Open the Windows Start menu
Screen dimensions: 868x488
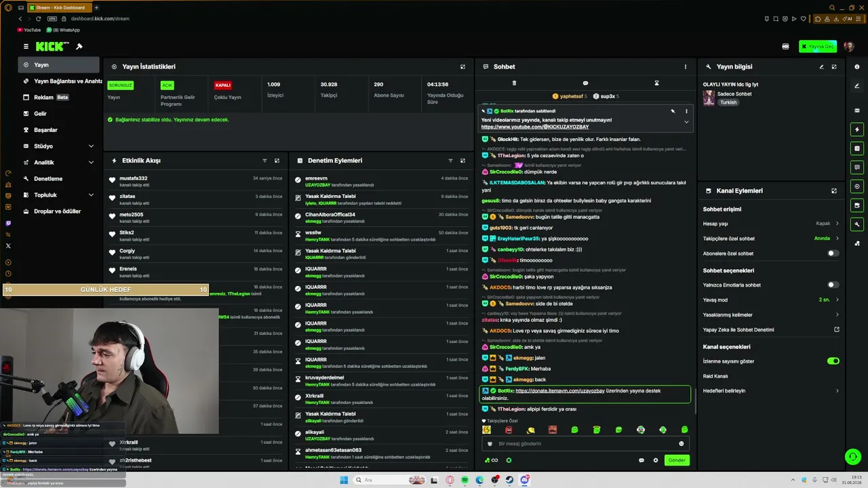click(343, 480)
